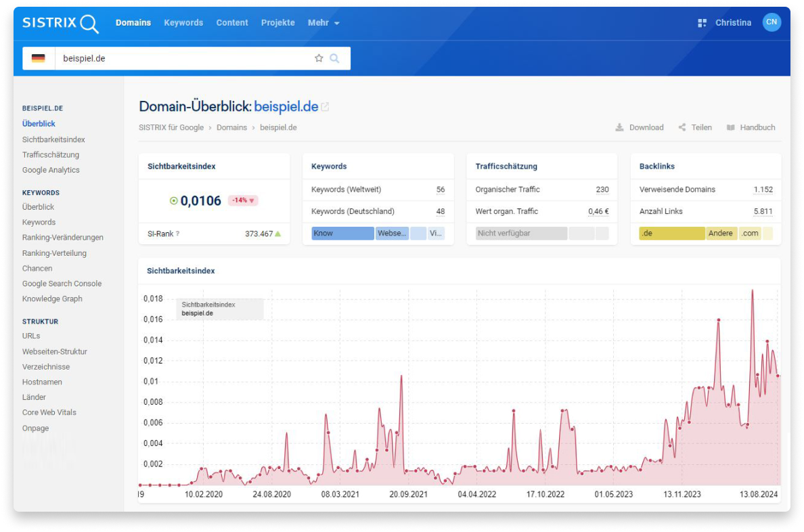Click the Vi... intent bar segment

(x=436, y=234)
